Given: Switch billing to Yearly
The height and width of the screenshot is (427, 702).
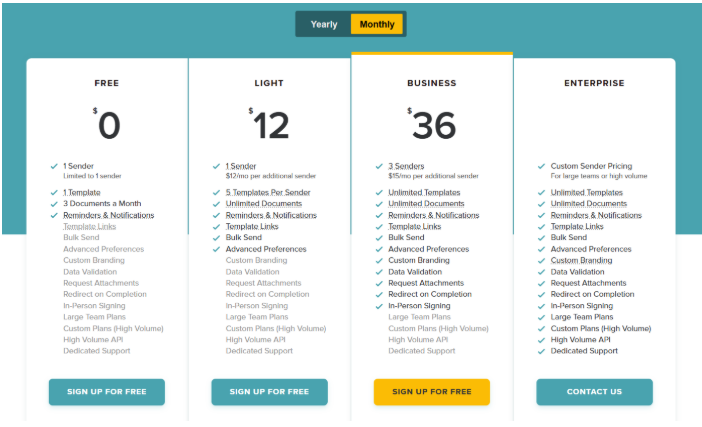Looking at the screenshot, I should click(x=324, y=24).
